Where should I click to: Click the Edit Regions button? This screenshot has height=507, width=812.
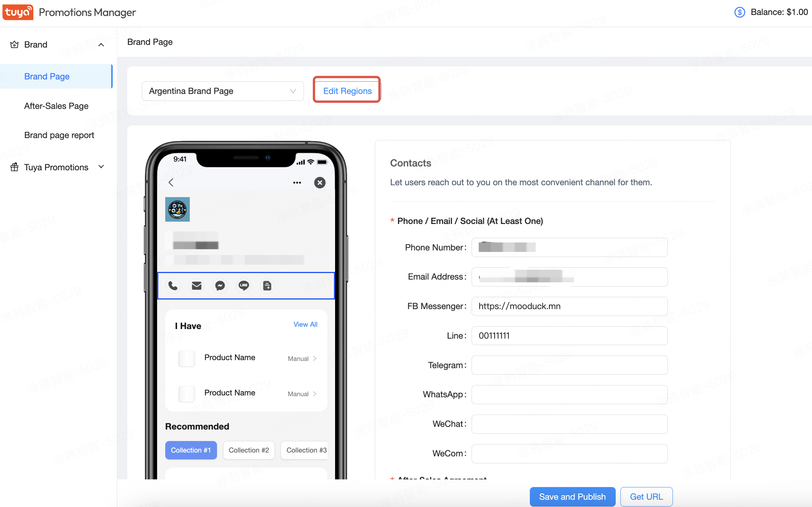(x=347, y=90)
